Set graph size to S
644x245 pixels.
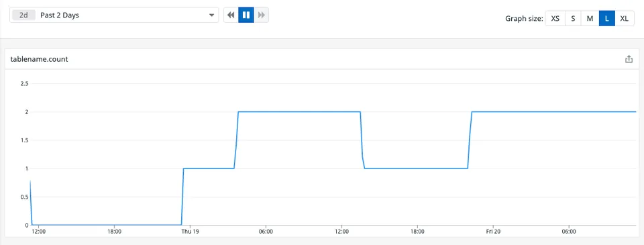(573, 19)
